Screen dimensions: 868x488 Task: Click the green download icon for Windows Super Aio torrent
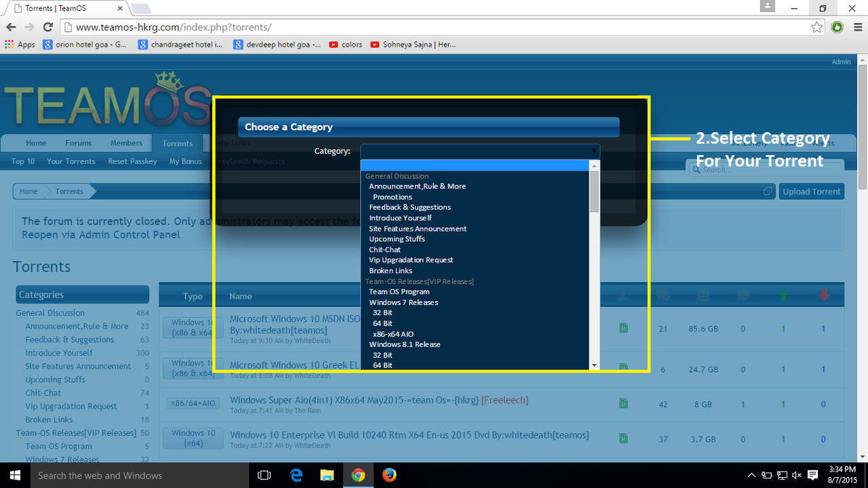tap(623, 403)
